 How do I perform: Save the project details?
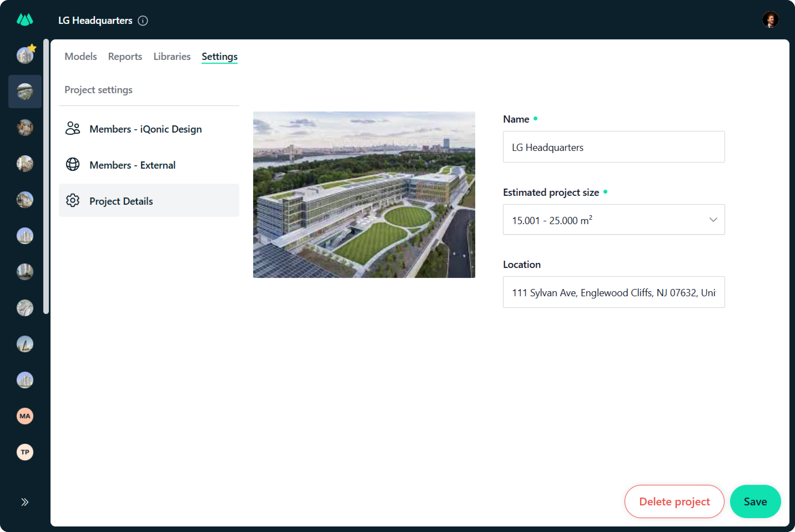(x=755, y=501)
